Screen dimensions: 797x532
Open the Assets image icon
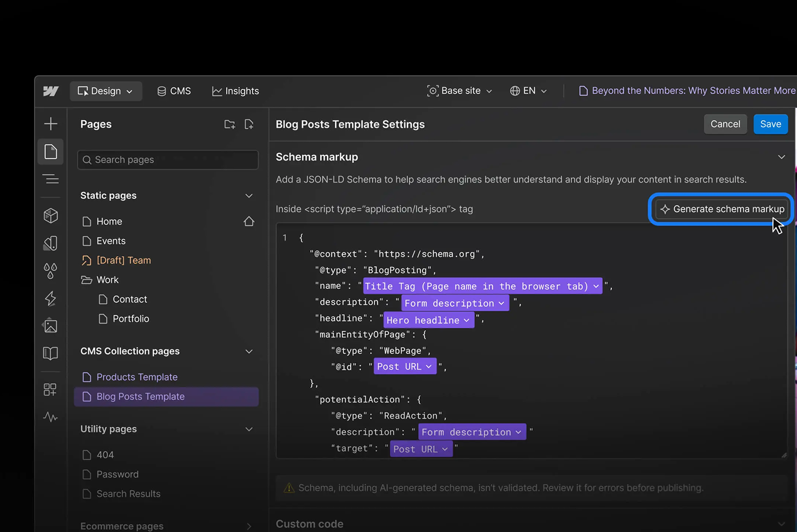tap(51, 326)
